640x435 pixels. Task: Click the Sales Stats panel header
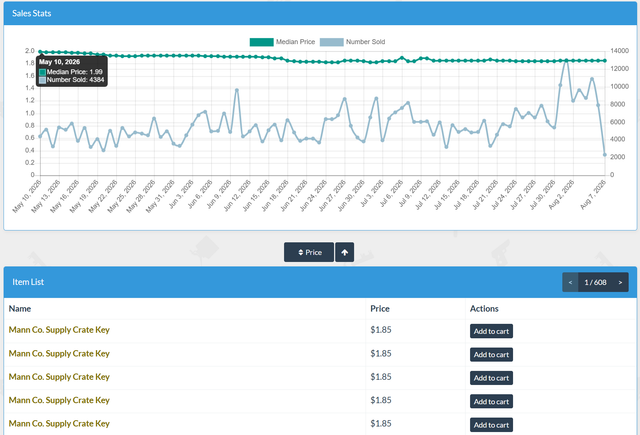tap(320, 13)
